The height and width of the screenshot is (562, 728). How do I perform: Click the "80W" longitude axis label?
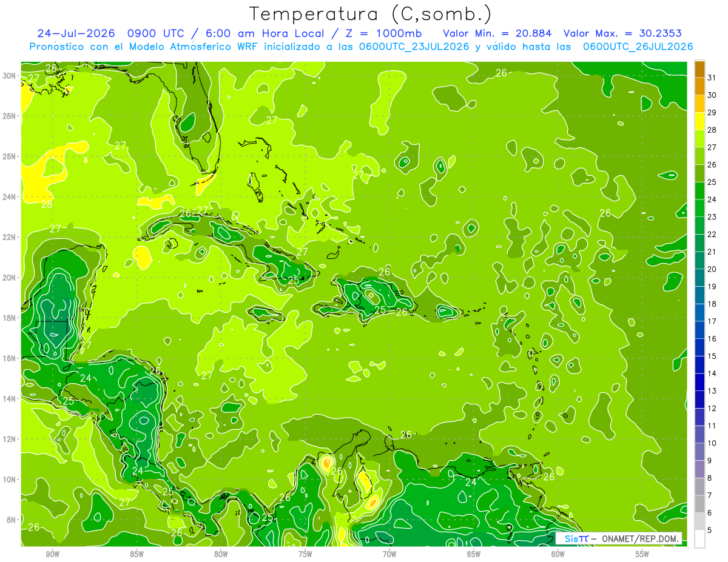[x=221, y=554]
